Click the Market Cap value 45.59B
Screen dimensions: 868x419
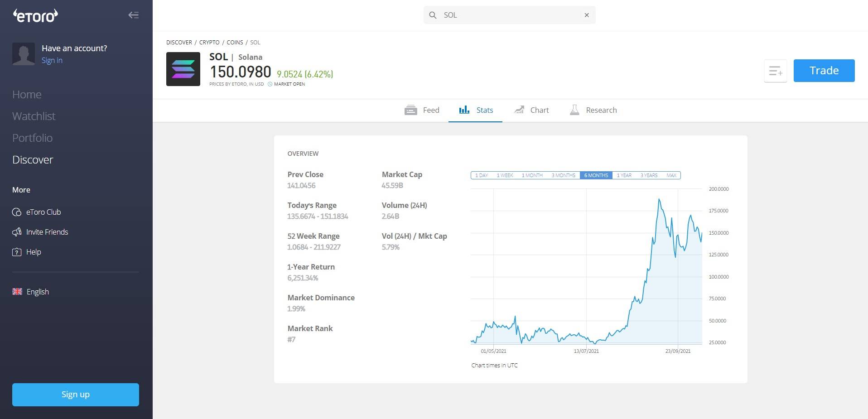(392, 185)
